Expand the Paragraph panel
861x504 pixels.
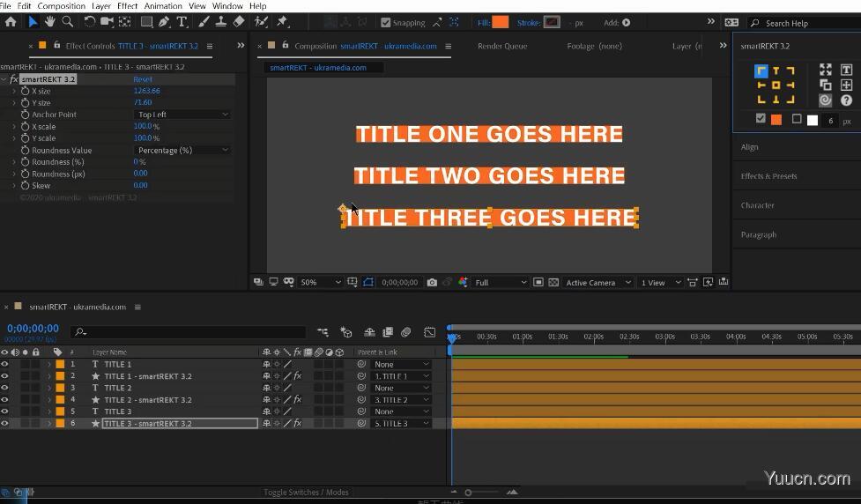tap(758, 234)
